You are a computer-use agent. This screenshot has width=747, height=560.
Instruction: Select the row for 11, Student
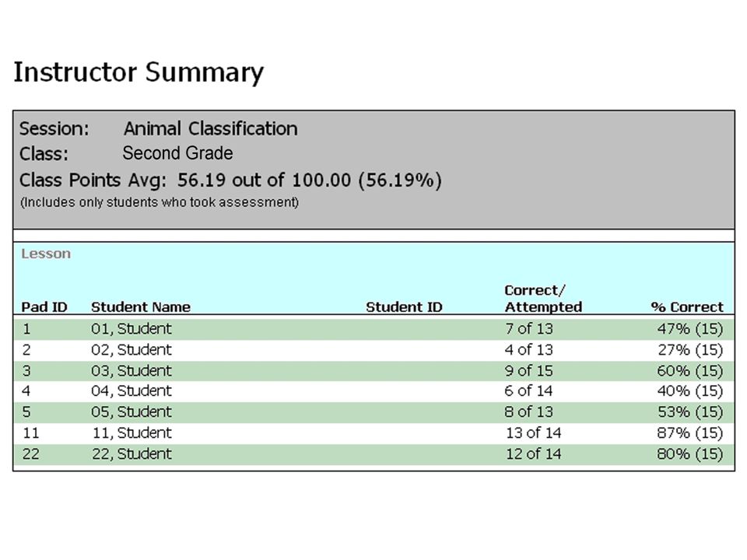[373, 433]
